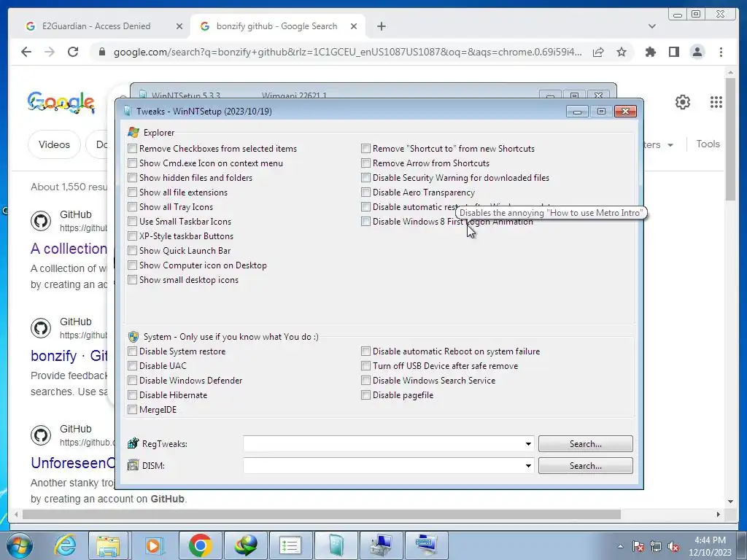Tick Show Quick Launch Bar
The height and width of the screenshot is (560, 747).
(133, 251)
